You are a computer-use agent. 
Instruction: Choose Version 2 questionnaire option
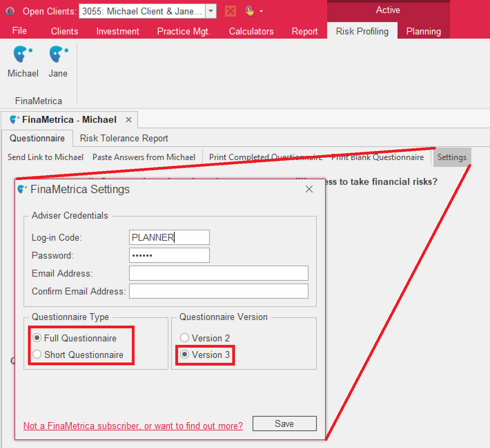click(x=185, y=338)
